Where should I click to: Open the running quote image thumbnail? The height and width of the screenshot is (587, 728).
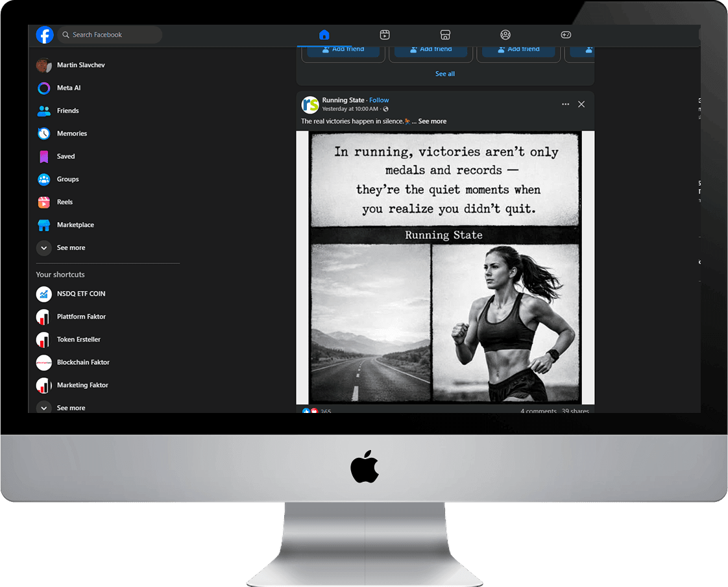pos(445,268)
